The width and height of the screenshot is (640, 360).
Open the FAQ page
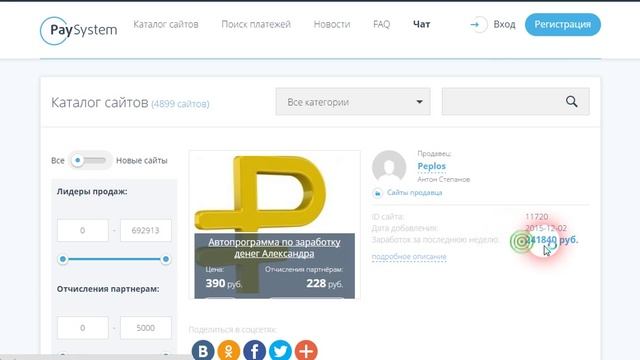click(381, 24)
